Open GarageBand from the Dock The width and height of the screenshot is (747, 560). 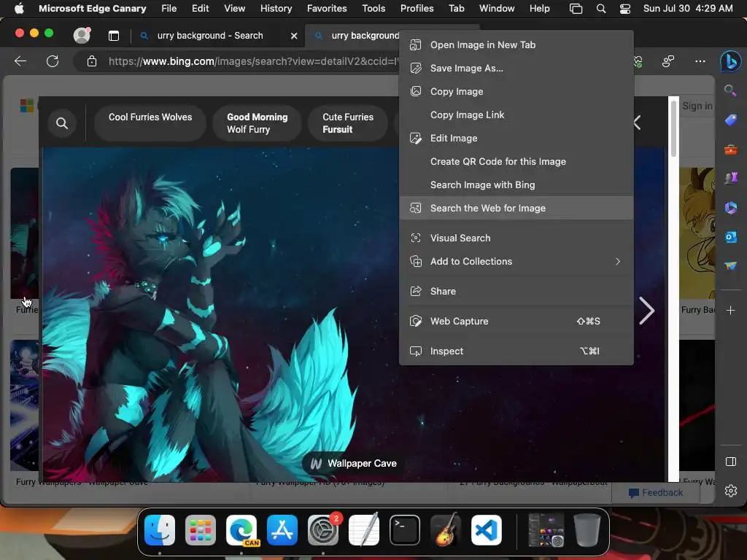pyautogui.click(x=446, y=530)
